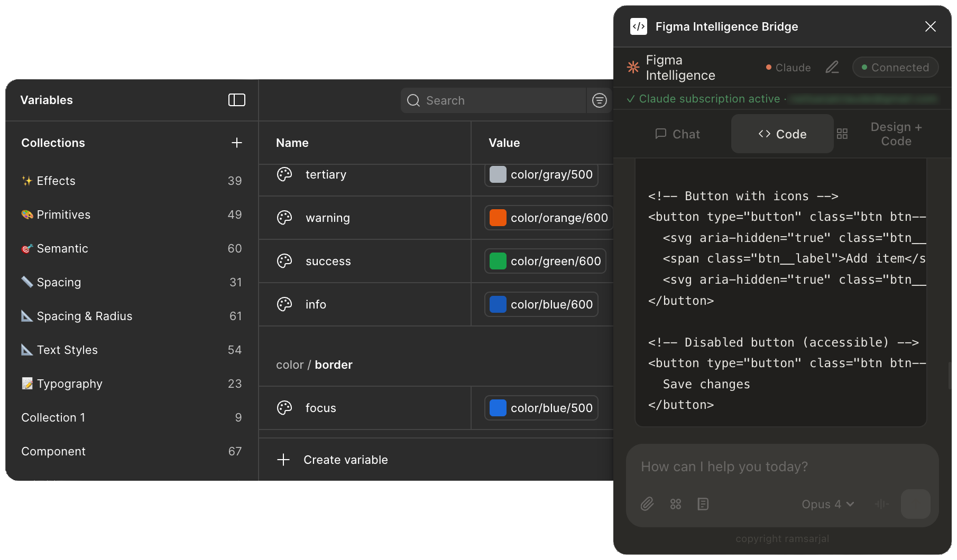This screenshot has width=957, height=560.
Task: Open the Opus 4 model dropdown
Action: point(827,504)
